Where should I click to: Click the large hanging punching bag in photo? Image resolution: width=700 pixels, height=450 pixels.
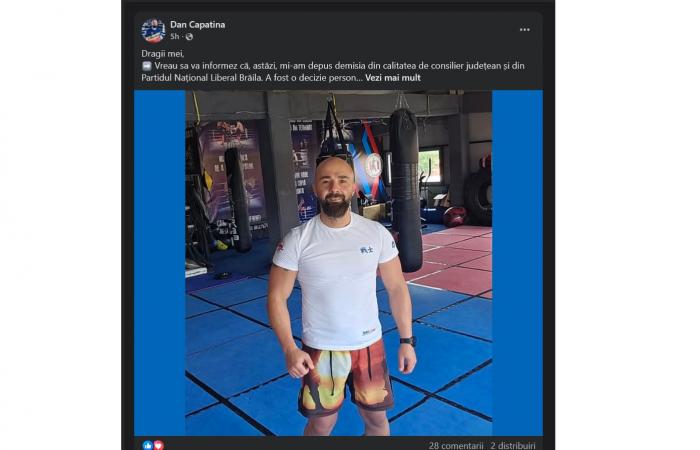[405, 190]
